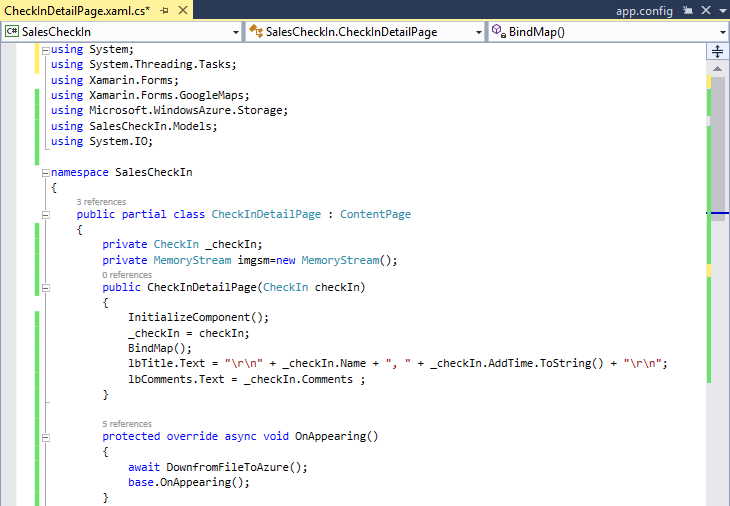
Task: Click "using Microsoft.WindowsAzure.Storage;" line
Action: (x=169, y=110)
